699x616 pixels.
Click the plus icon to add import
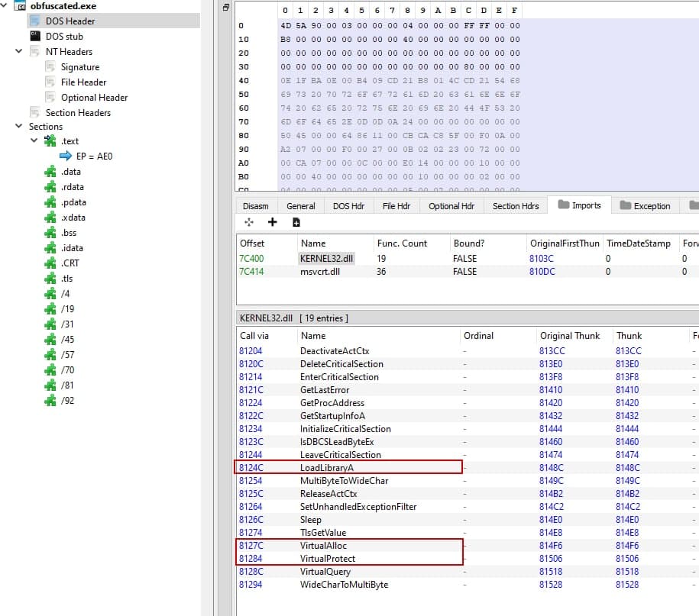coord(272,222)
